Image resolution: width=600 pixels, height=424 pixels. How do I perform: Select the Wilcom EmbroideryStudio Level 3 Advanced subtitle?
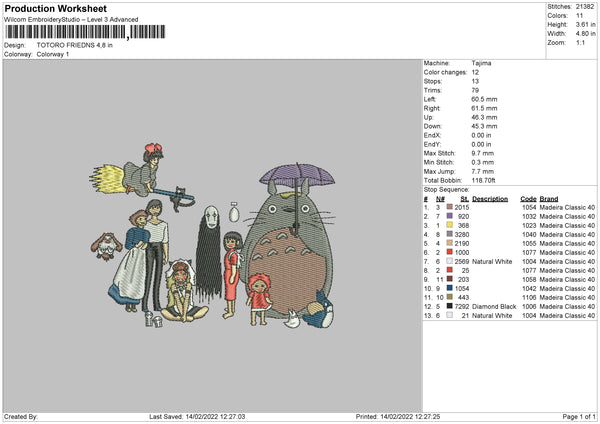point(71,20)
